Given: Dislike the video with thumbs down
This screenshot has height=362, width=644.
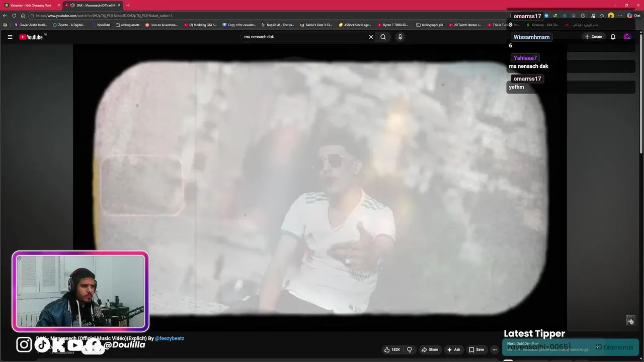Looking at the screenshot, I should pos(410,349).
